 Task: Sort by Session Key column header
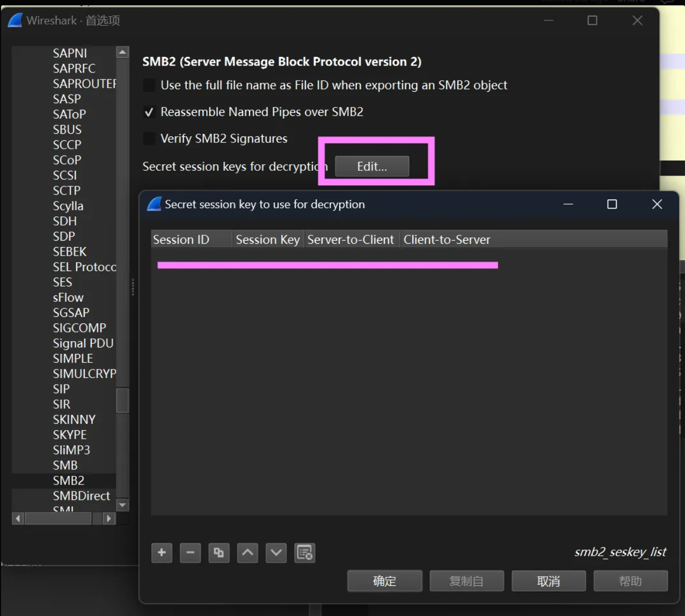point(268,240)
